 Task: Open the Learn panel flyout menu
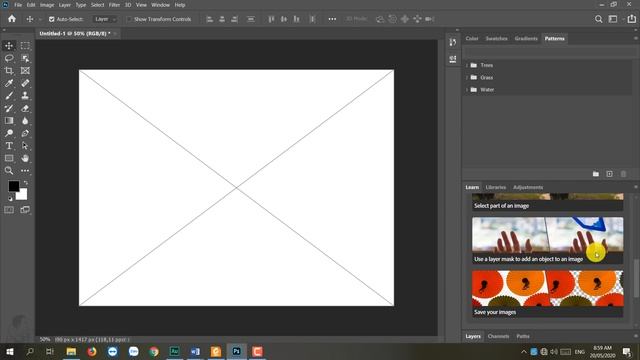point(636,187)
